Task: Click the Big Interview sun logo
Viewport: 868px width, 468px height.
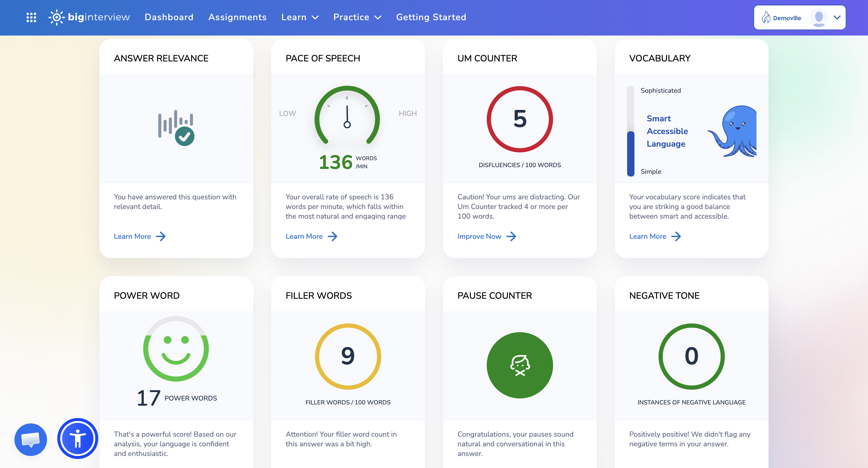Action: [56, 17]
